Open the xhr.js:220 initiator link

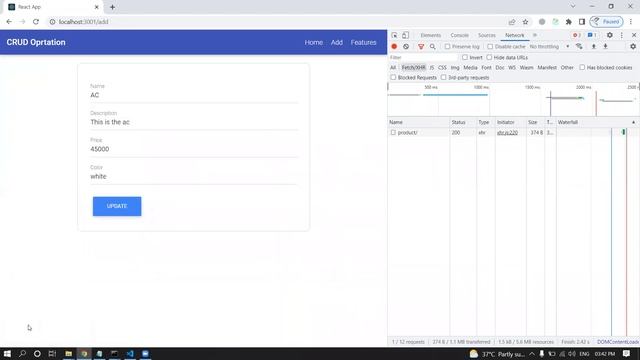tap(507, 132)
